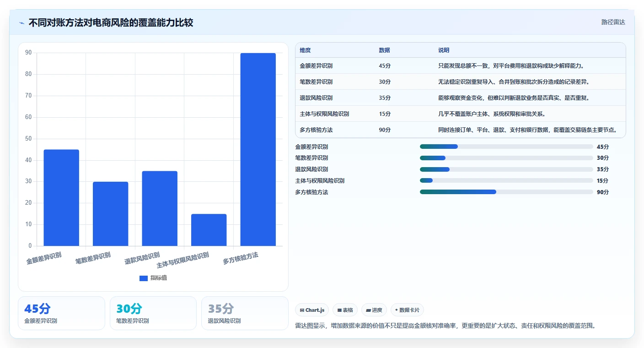This screenshot has height=348, width=644.
Task: Click the 退款风险识别 bar in chart
Action: pos(160,208)
